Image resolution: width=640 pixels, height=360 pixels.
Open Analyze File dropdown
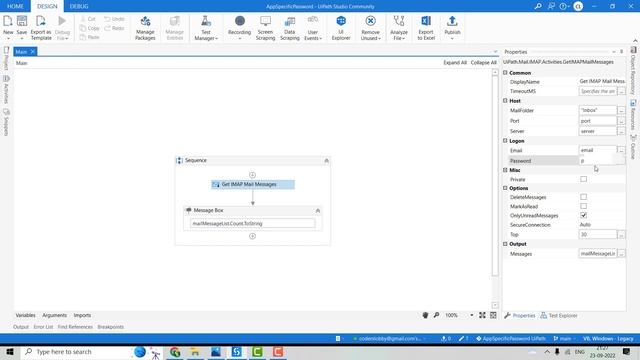pyautogui.click(x=399, y=28)
